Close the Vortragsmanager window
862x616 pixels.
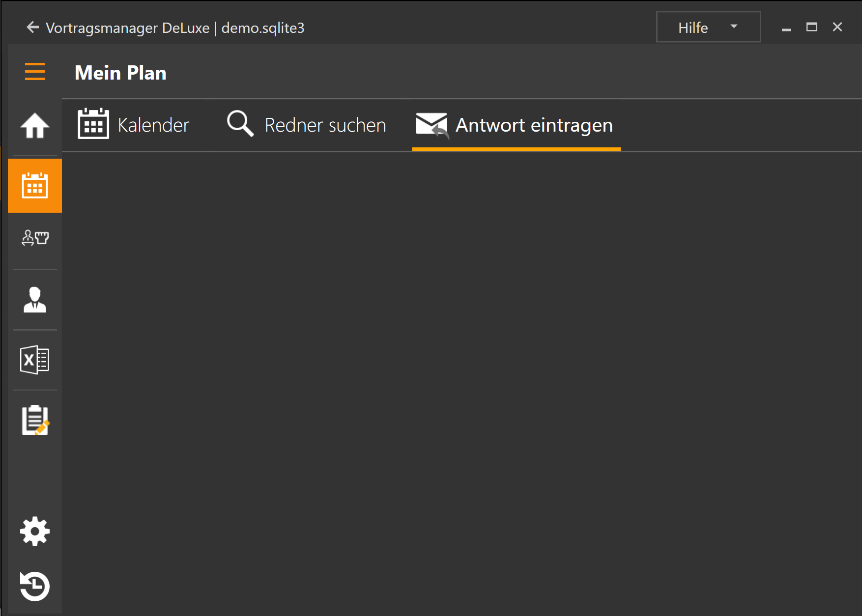coord(837,27)
